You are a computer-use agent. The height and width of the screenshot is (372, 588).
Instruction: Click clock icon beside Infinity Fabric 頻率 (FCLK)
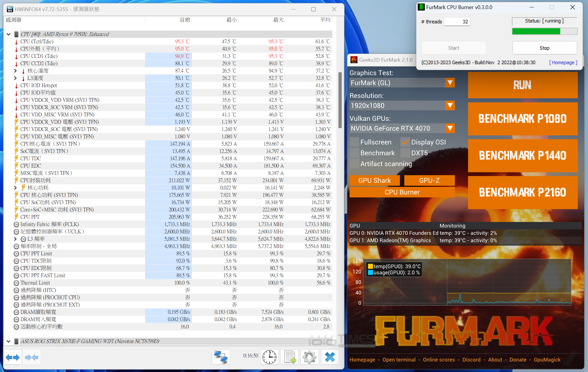(16, 224)
